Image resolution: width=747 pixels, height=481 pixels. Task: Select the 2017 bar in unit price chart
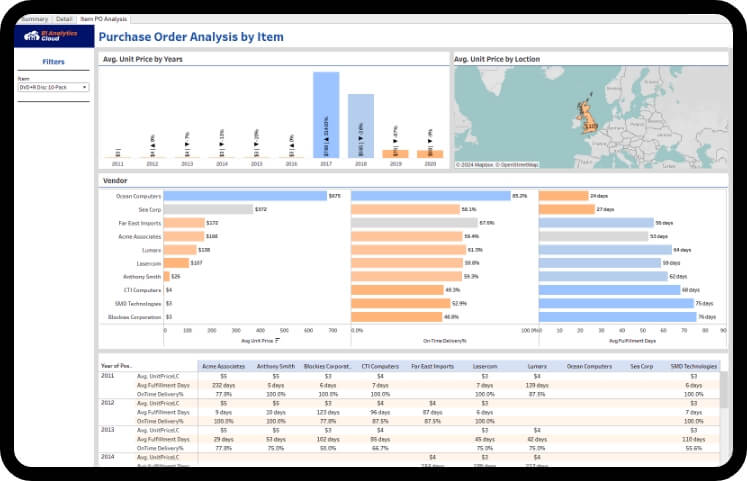[326, 115]
